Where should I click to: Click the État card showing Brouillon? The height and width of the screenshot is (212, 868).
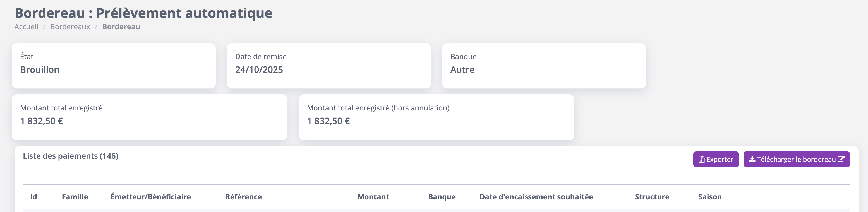coord(114,66)
